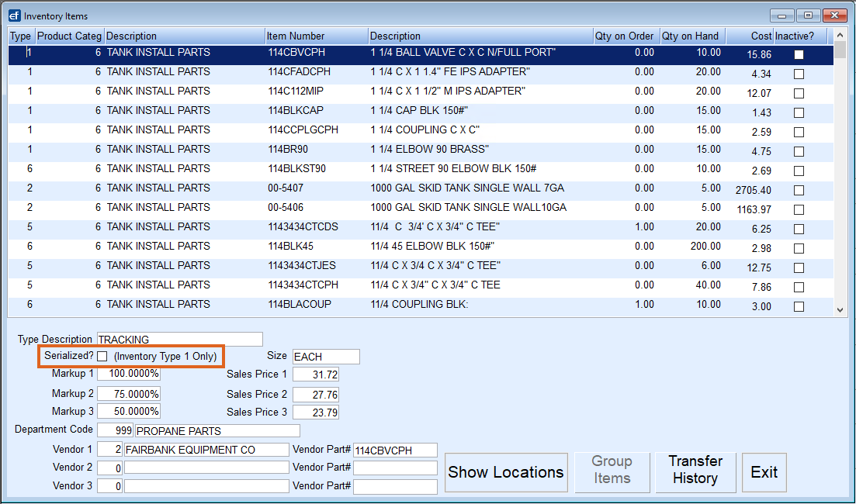Click the Qty on Hand column header
This screenshot has width=856, height=504.
(x=691, y=36)
